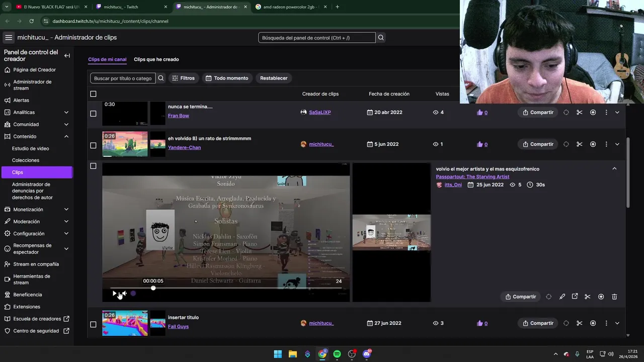Tick the select-all clips header checkbox
Screen dimensions: 644x362
[93, 94]
